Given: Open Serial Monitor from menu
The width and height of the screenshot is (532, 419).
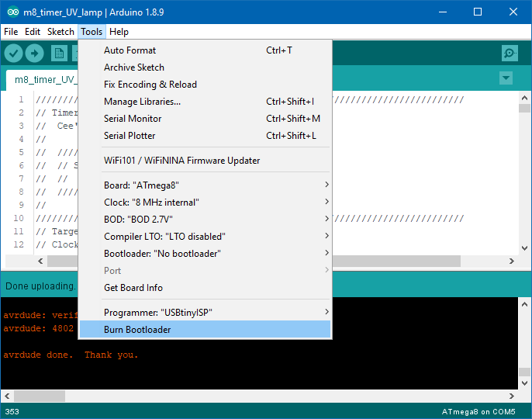Looking at the screenshot, I should (x=205, y=119).
